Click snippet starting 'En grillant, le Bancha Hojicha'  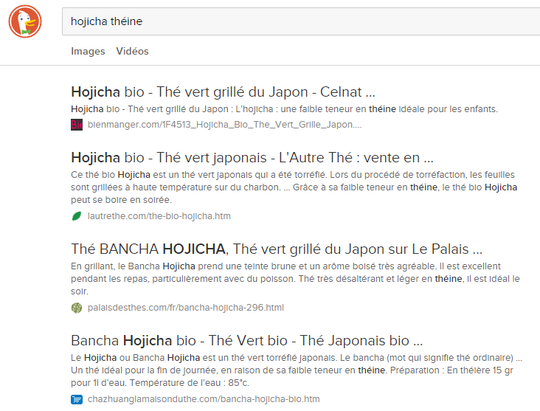pos(295,279)
